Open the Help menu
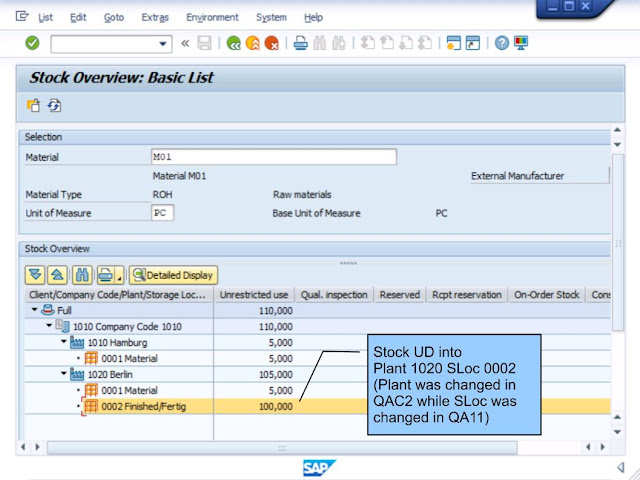640x480 pixels. coord(313,18)
